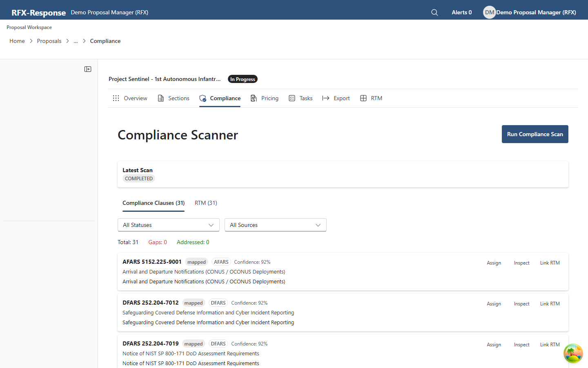Image resolution: width=588 pixels, height=368 pixels.
Task: Go to Proposals breadcrumb
Action: coord(49,41)
